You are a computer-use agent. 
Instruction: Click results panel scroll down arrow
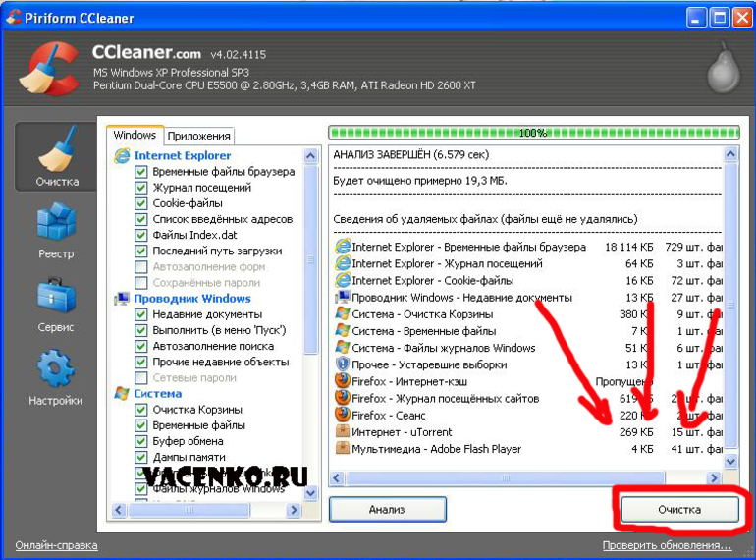click(x=730, y=462)
